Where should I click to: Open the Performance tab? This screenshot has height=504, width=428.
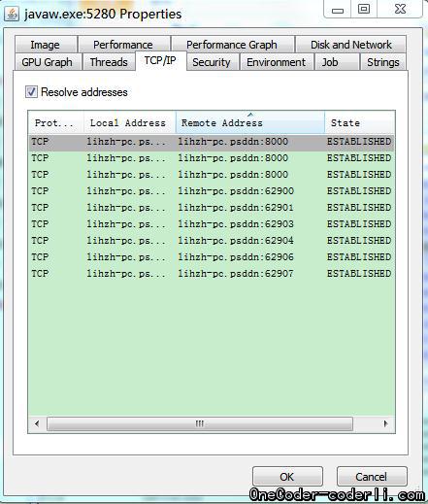point(123,45)
